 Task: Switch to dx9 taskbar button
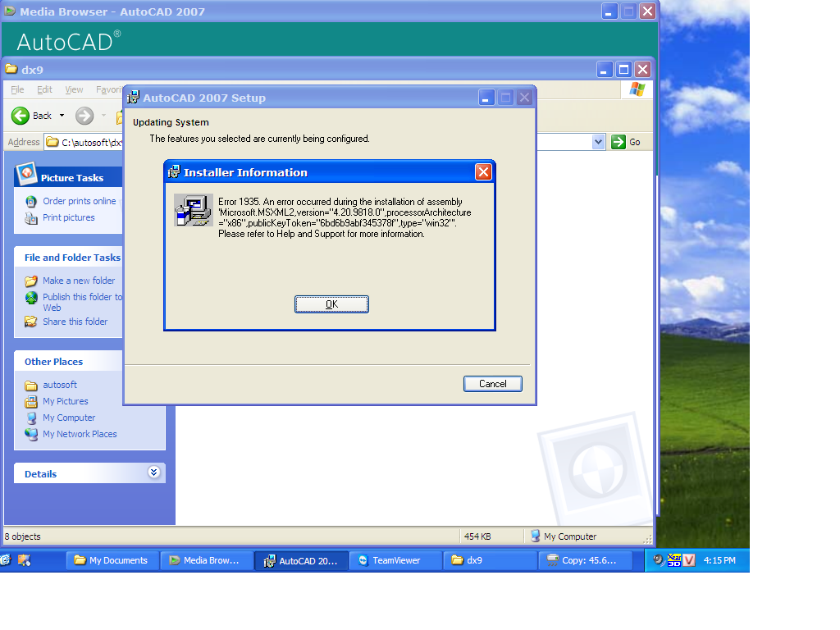coord(491,560)
